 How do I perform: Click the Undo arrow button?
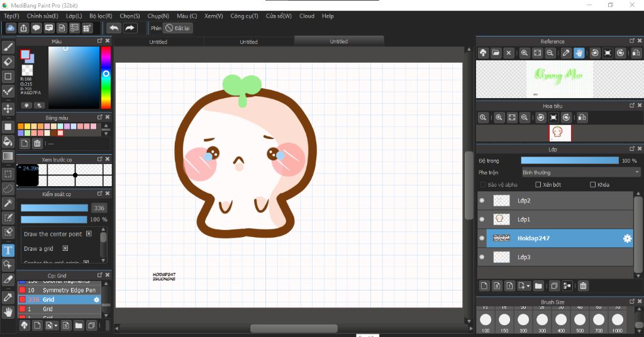(x=114, y=28)
